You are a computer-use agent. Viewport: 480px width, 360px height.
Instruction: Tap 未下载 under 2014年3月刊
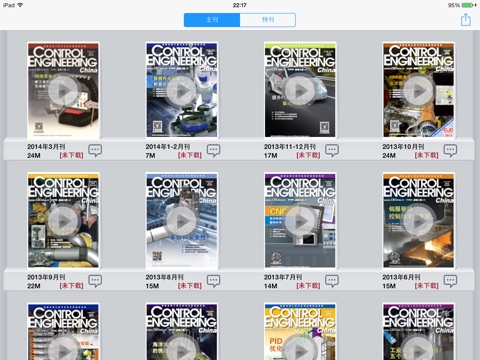[x=71, y=155]
